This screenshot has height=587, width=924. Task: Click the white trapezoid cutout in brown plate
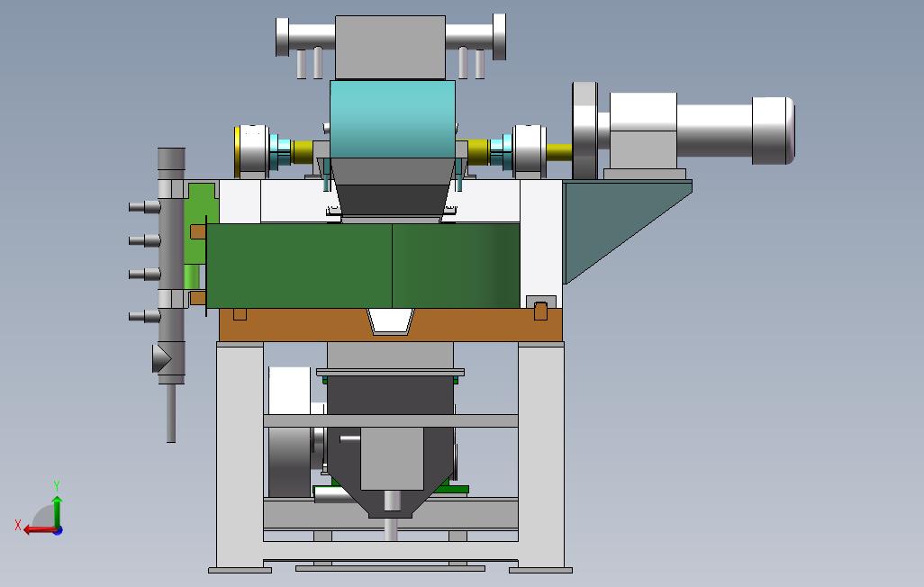pyautogui.click(x=390, y=321)
